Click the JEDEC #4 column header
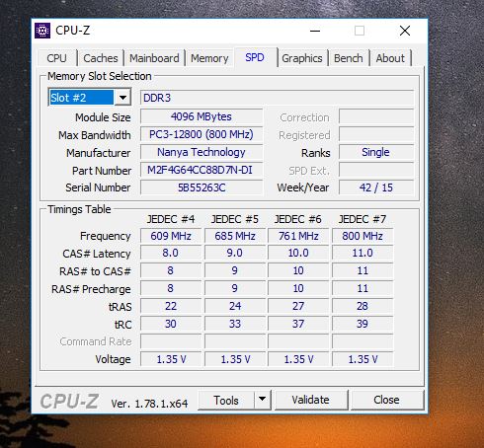Screen dimensions: 484x448 coord(171,219)
